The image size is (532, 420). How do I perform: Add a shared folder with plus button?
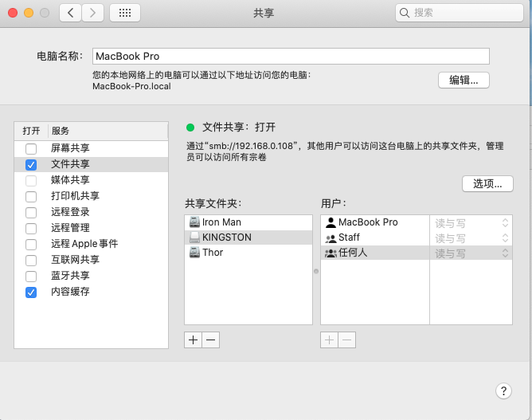pyautogui.click(x=193, y=340)
